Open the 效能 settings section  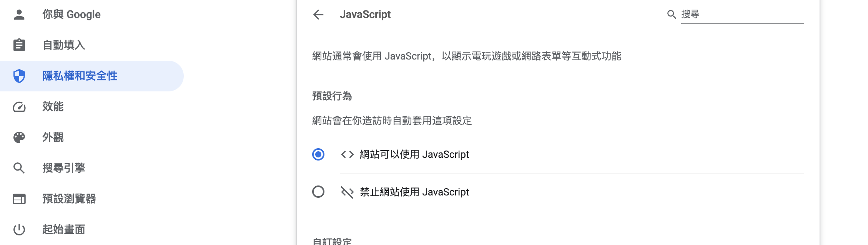(53, 107)
